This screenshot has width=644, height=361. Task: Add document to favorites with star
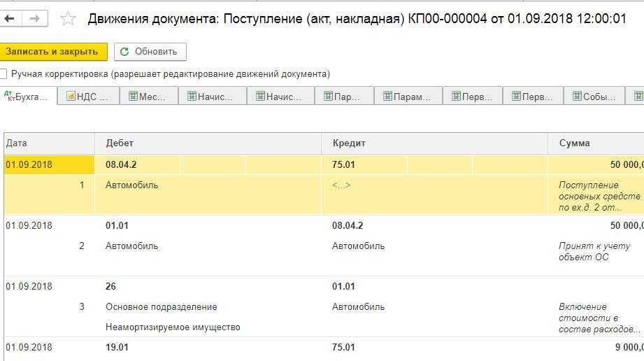click(x=68, y=19)
